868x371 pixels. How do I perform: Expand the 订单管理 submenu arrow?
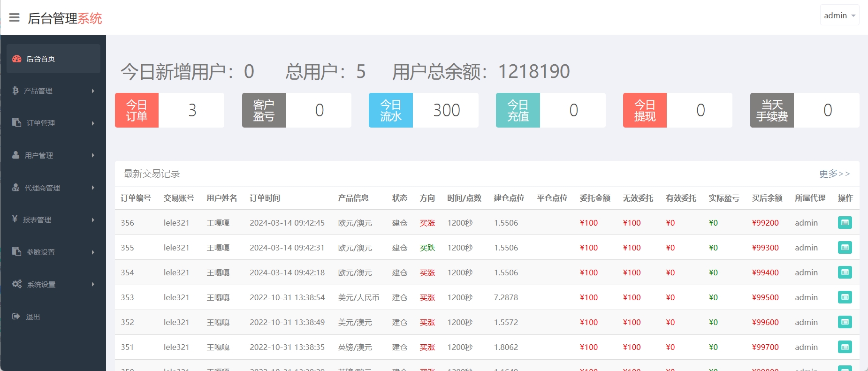click(93, 123)
